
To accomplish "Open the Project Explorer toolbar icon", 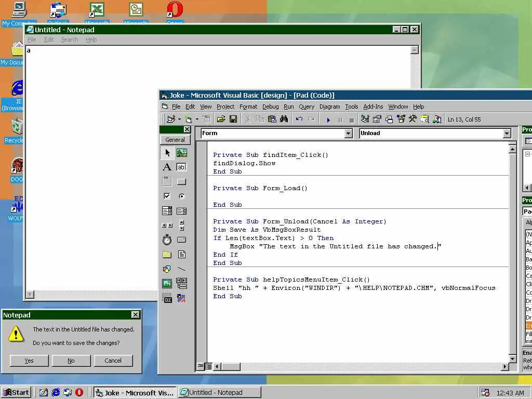I will click(365, 119).
